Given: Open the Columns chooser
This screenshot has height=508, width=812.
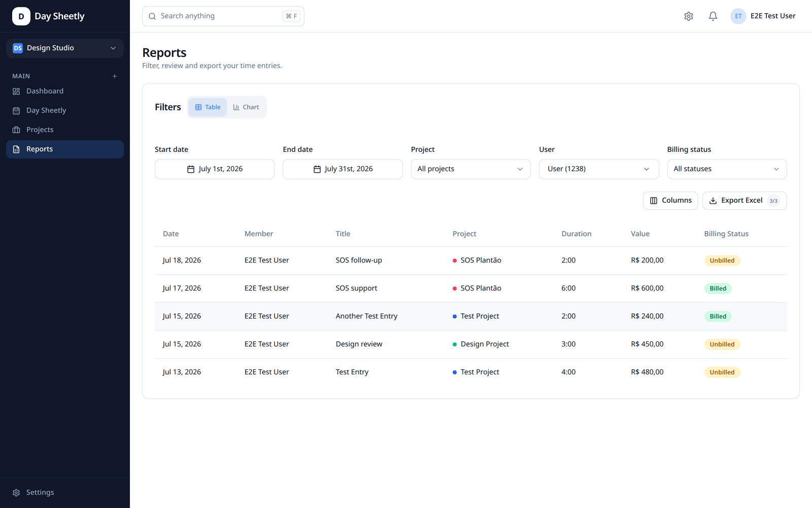Looking at the screenshot, I should 670,201.
